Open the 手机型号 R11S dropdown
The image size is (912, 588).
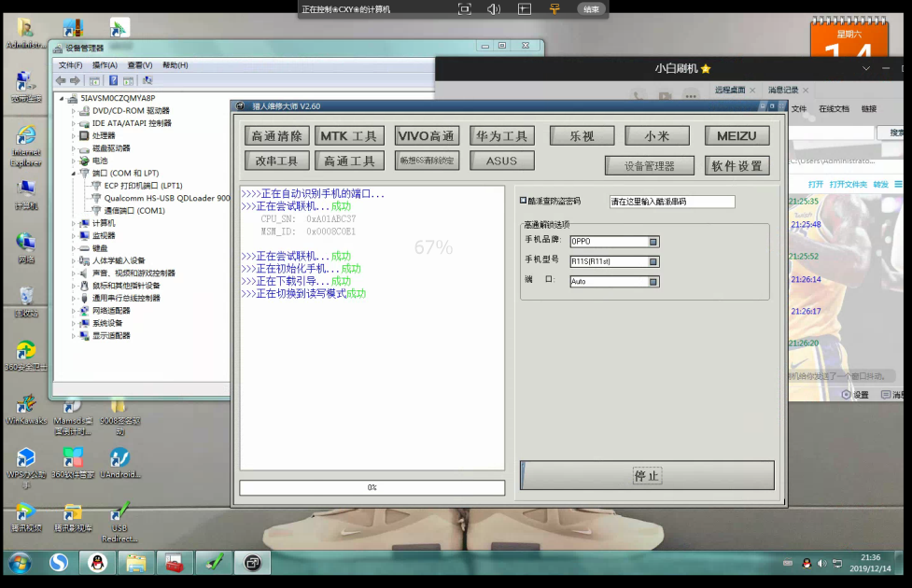click(653, 261)
